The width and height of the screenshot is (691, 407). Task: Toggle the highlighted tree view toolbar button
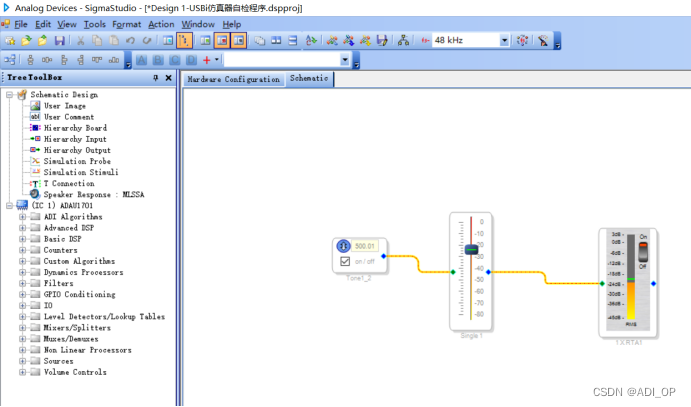point(184,41)
